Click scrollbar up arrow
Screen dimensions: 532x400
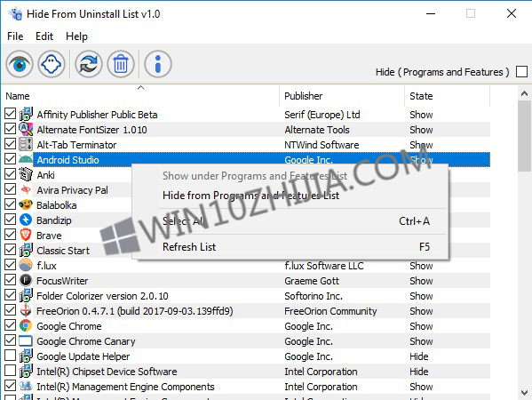(x=525, y=93)
